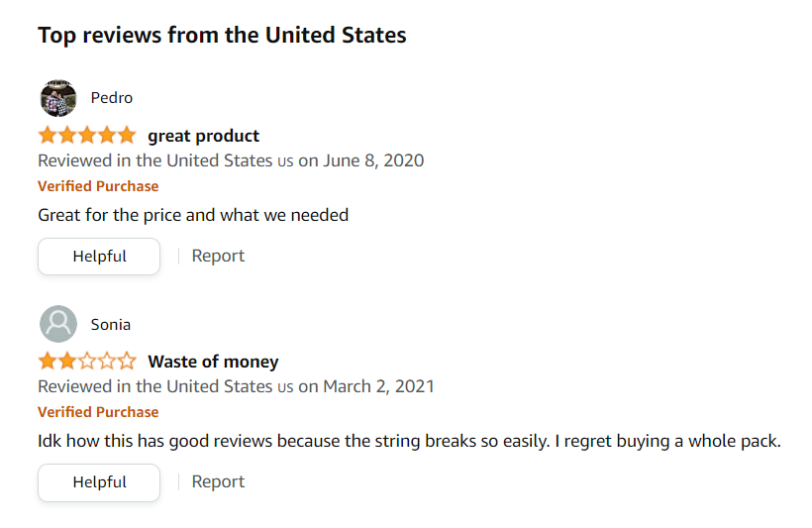The width and height of the screenshot is (812, 528).
Task: Open Sonia's reviewer profile name
Action: coord(110,325)
